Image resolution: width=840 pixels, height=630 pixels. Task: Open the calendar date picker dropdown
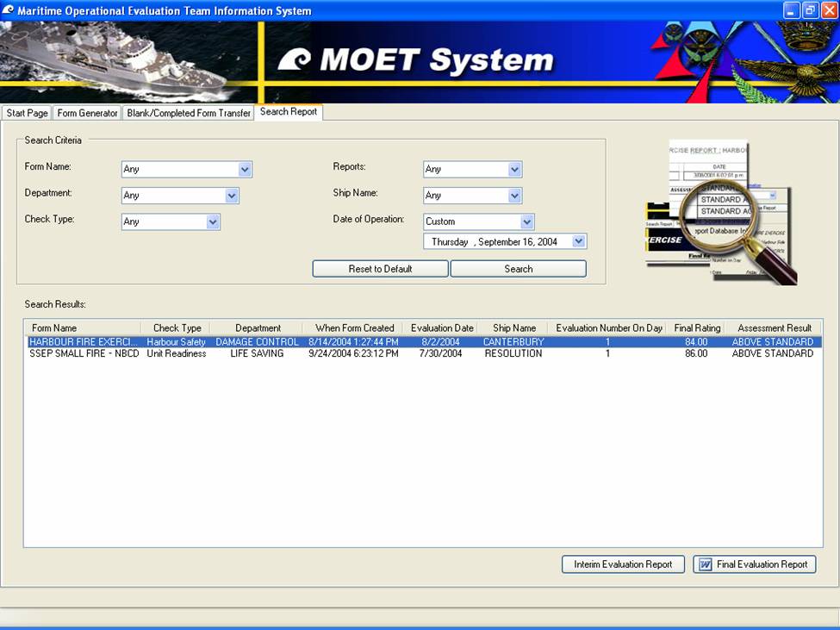coord(579,242)
